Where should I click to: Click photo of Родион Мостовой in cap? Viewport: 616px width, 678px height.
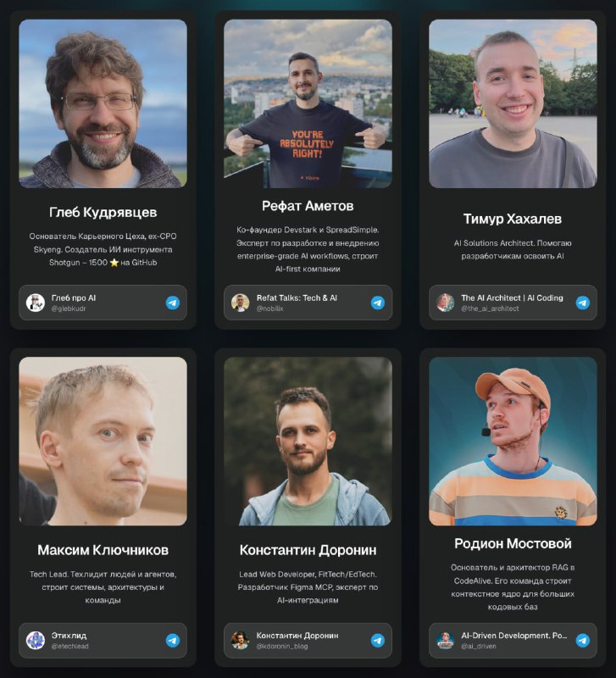point(513,441)
